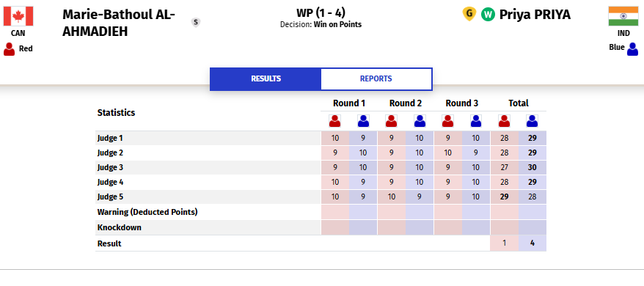Select the Judge 4 row label

pyautogui.click(x=110, y=182)
